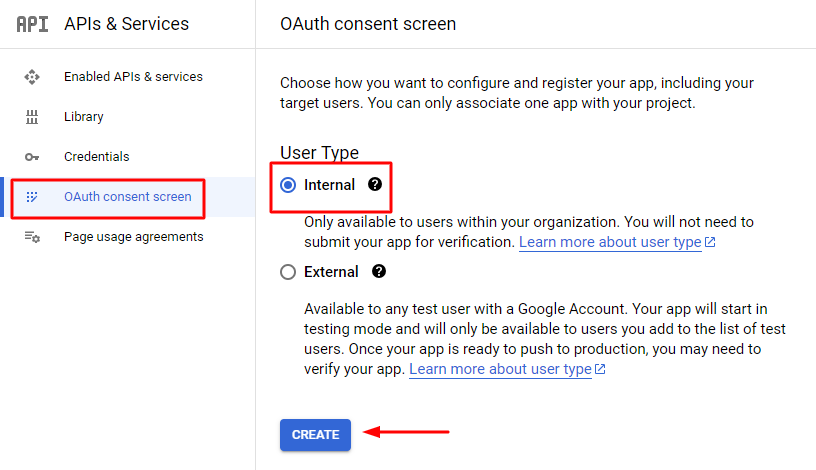816x470 pixels.
Task: Click the help icon next to Internal
Action: [375, 184]
